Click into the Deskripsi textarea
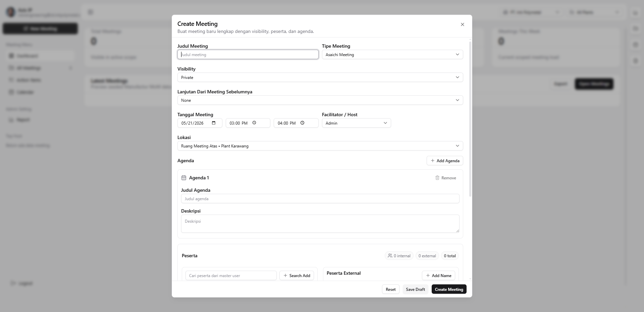Viewport: 644px width, 312px height. pos(320,224)
